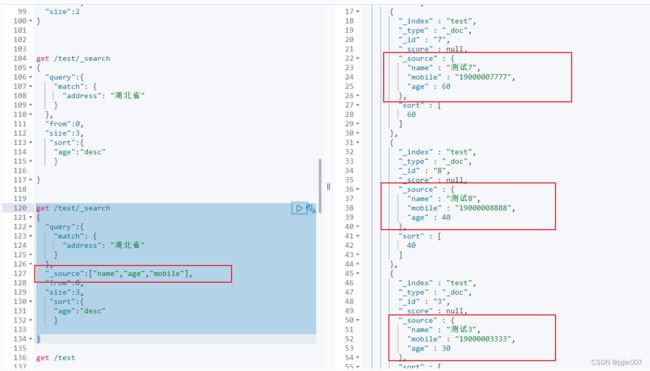Collapse match block at line 123
The image size is (650, 371).
click(x=31, y=236)
